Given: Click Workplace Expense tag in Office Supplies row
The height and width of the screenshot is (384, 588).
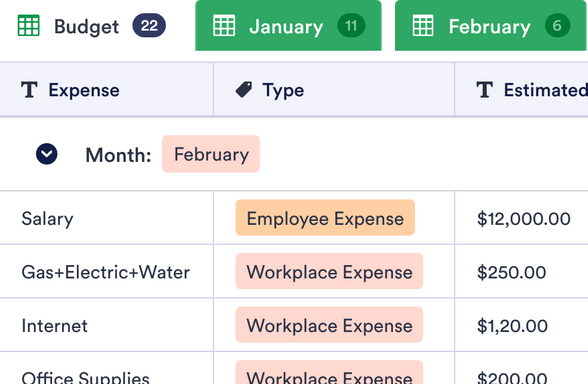Looking at the screenshot, I should click(x=329, y=372).
